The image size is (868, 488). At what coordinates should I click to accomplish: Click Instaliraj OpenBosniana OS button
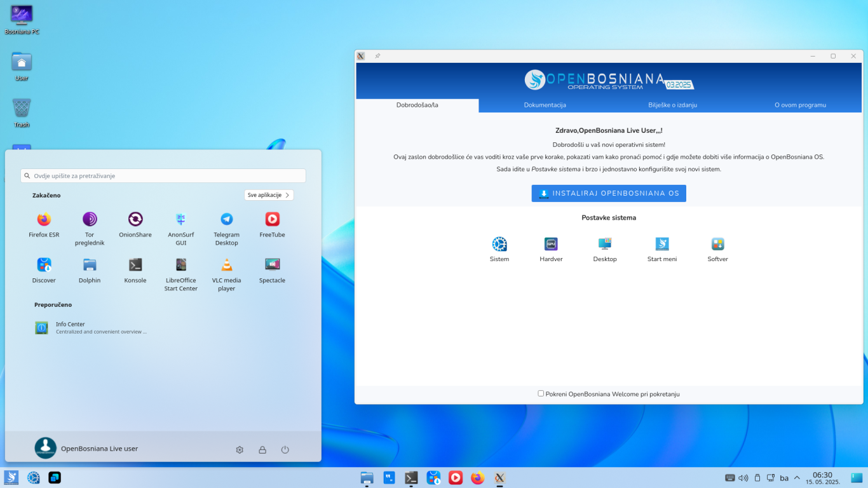pyautogui.click(x=609, y=193)
